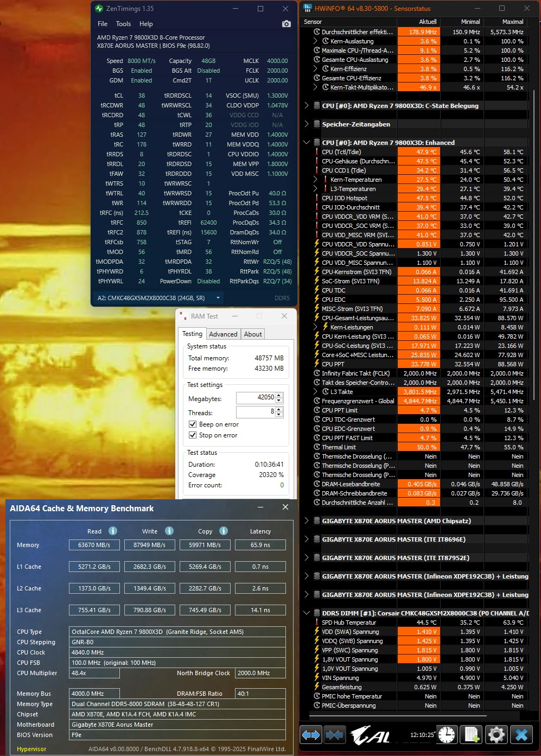
Task: Click the Threads input field
Action: point(256,412)
